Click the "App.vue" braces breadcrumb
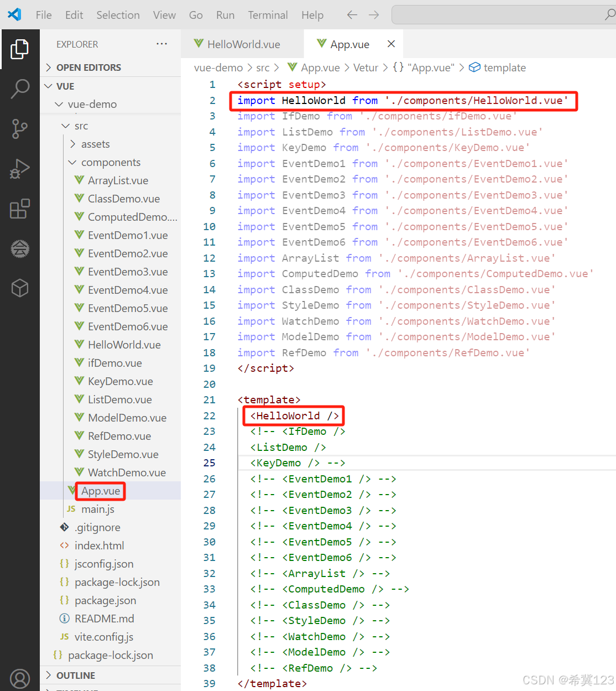The image size is (616, 691). tap(424, 67)
